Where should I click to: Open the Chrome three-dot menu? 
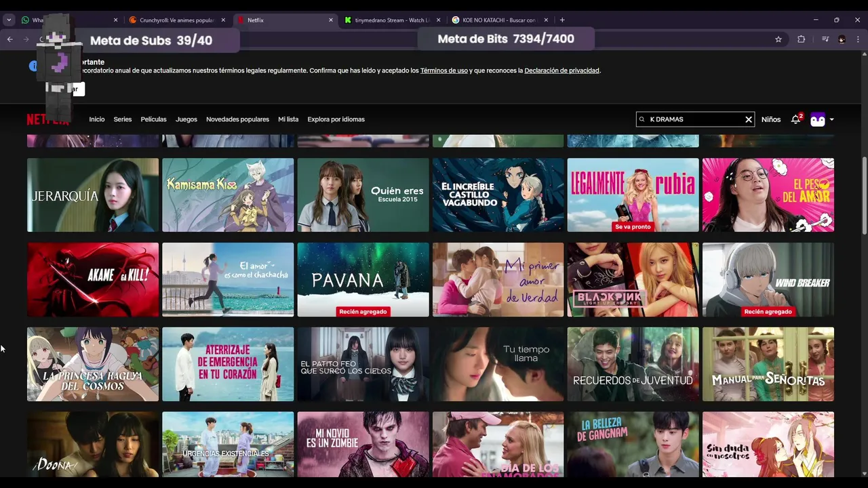pyautogui.click(x=858, y=39)
